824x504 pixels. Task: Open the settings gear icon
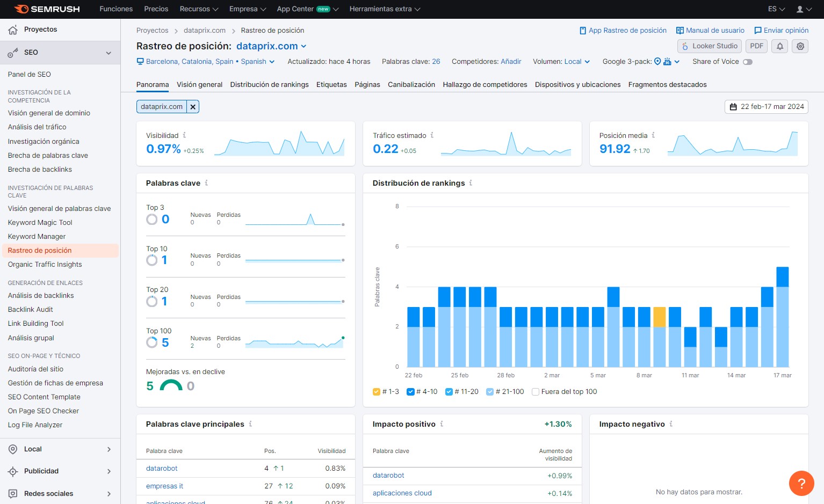(x=800, y=46)
